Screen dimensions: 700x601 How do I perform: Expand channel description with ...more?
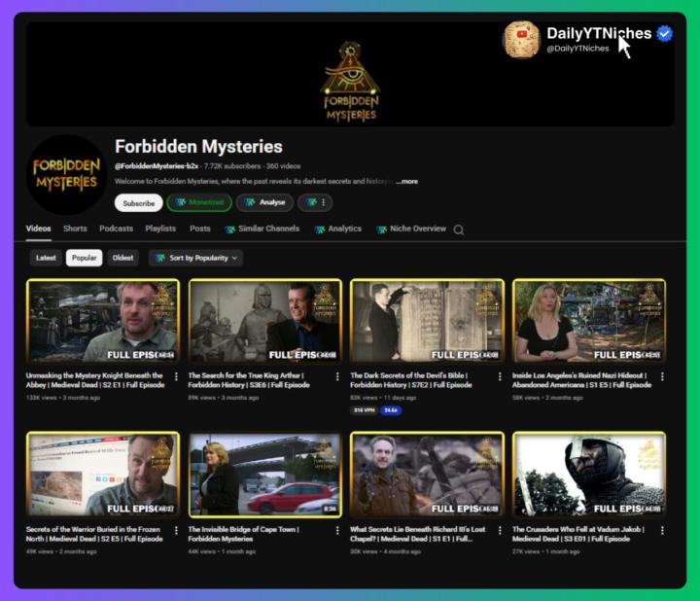(x=406, y=181)
